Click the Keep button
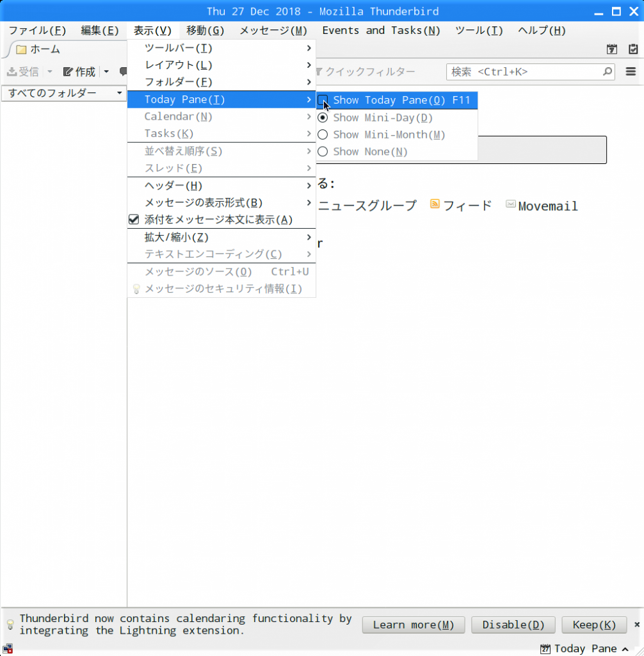The width and height of the screenshot is (644, 656). (x=594, y=625)
